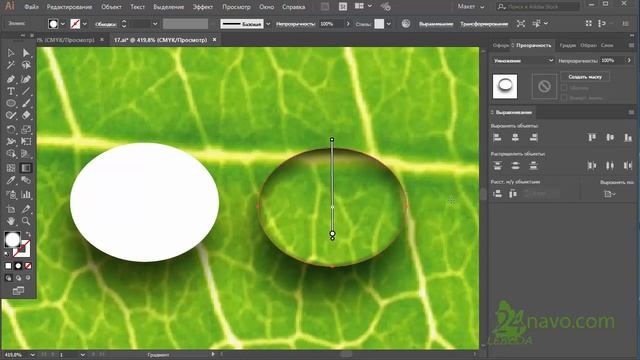640x360 pixels.
Task: Enable Draw Behind mode
Action: point(18,278)
